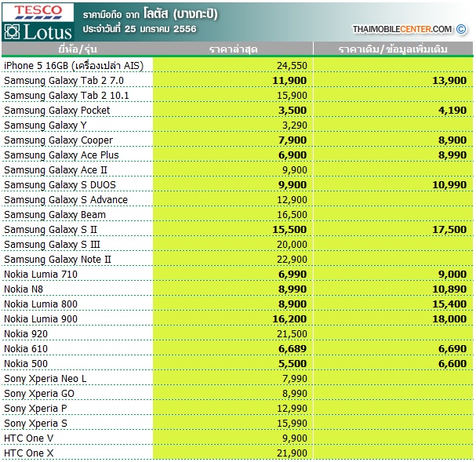Click the ยี่ห้อ/รุ่น column header
Screen dimensions: 476x462
(x=78, y=49)
